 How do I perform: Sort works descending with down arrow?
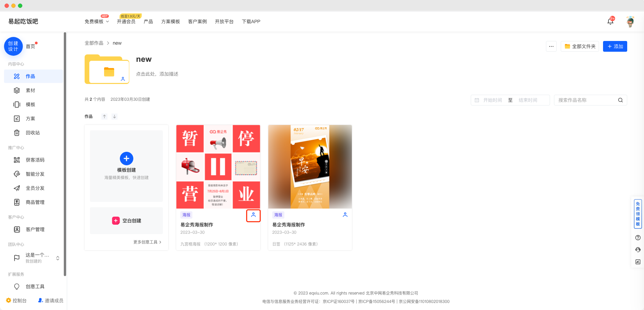114,117
